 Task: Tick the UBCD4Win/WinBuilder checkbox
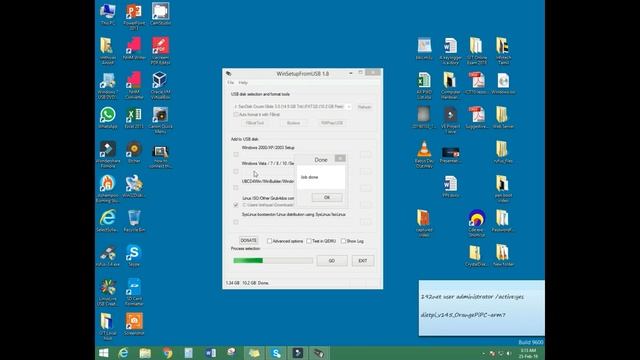pos(236,188)
